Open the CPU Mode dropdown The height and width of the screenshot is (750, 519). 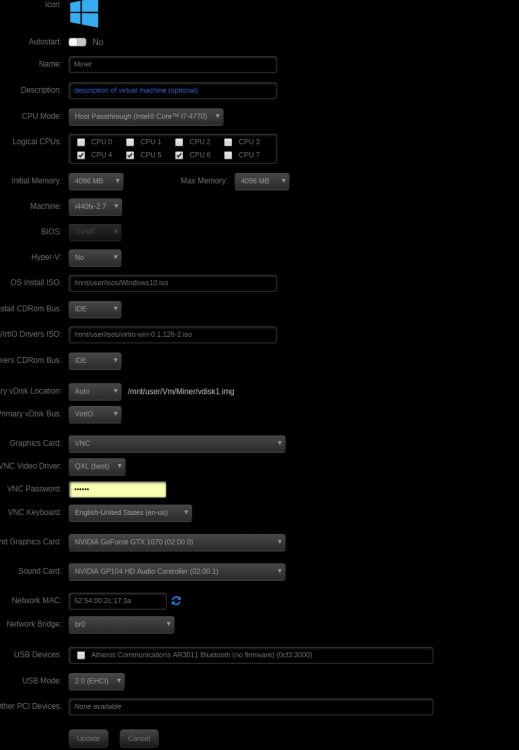point(146,117)
